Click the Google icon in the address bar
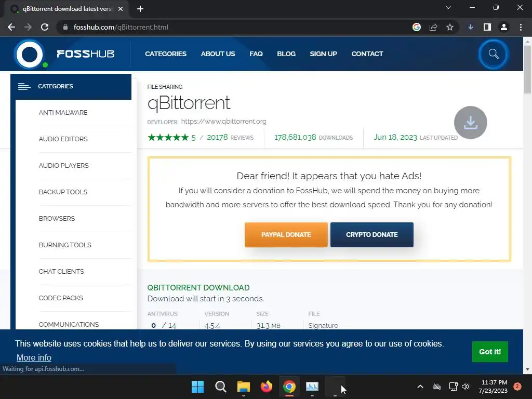The image size is (532, 399). point(417,27)
